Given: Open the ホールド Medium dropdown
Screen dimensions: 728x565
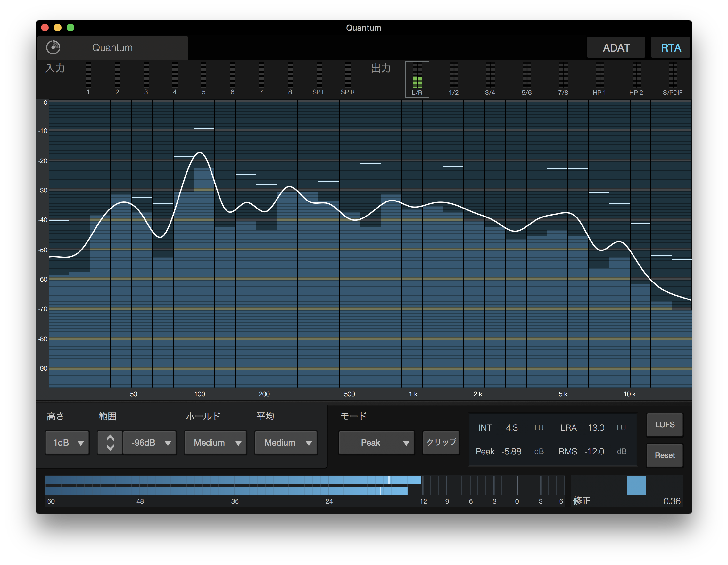Looking at the screenshot, I should 216,443.
